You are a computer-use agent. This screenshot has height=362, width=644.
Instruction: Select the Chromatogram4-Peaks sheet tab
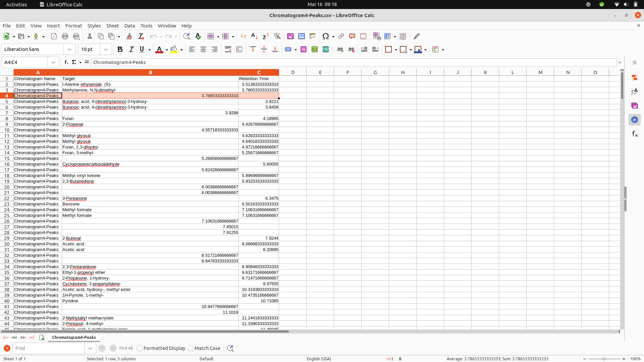tap(74, 338)
